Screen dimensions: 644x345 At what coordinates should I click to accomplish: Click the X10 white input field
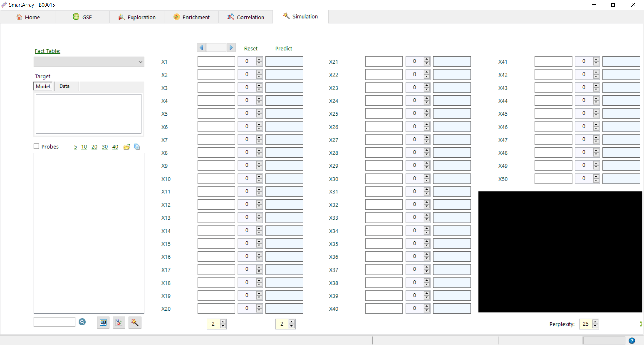click(x=216, y=179)
